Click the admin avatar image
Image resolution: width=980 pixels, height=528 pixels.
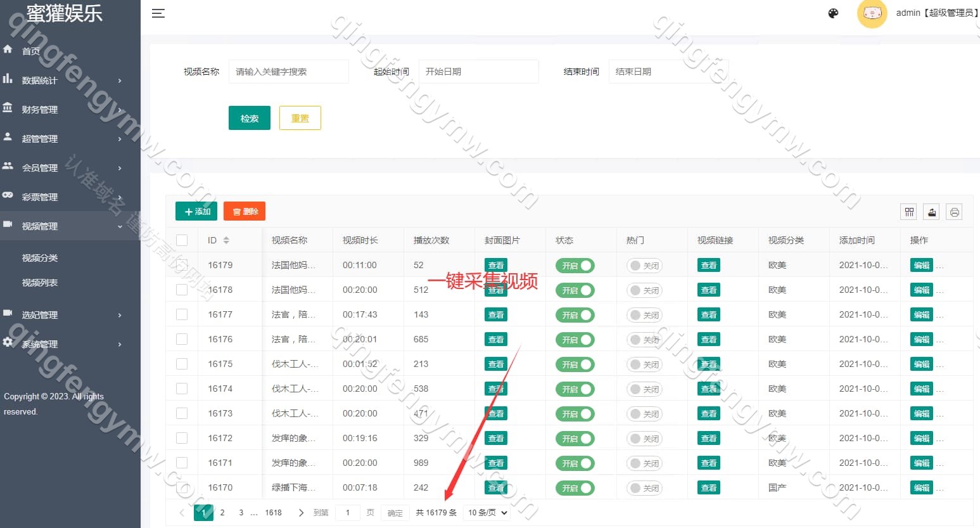[x=872, y=13]
